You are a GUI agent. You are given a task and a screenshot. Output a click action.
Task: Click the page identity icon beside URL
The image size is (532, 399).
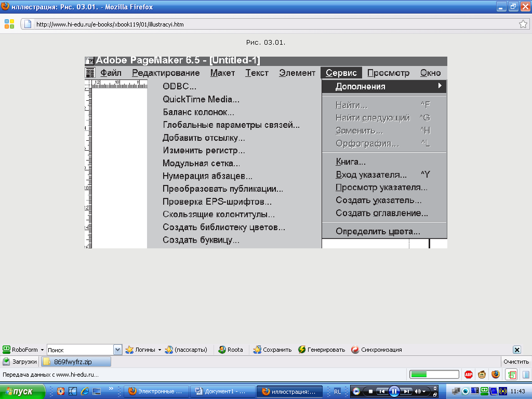(x=28, y=24)
